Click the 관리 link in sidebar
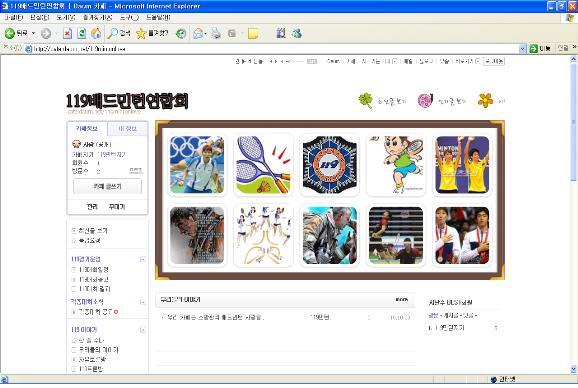This screenshot has width=578, height=388. (x=92, y=207)
